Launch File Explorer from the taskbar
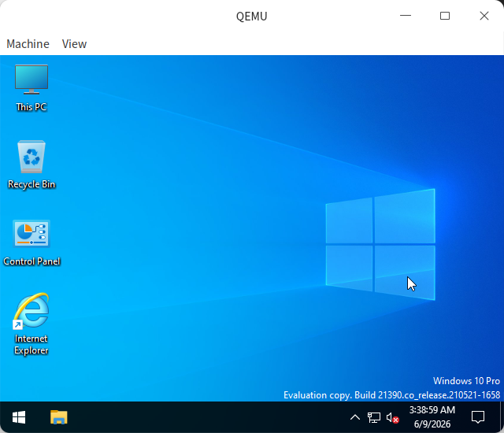This screenshot has width=504, height=433. (59, 417)
